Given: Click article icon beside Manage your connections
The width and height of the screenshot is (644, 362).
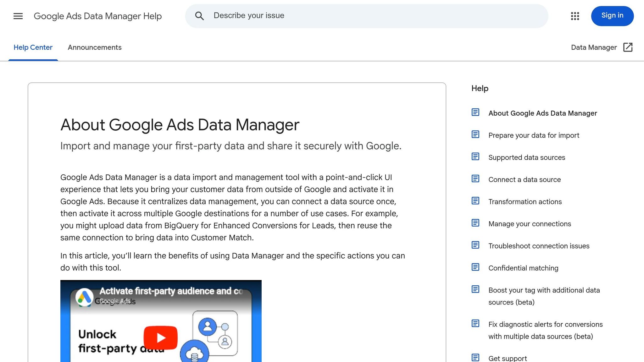Looking at the screenshot, I should pyautogui.click(x=475, y=223).
